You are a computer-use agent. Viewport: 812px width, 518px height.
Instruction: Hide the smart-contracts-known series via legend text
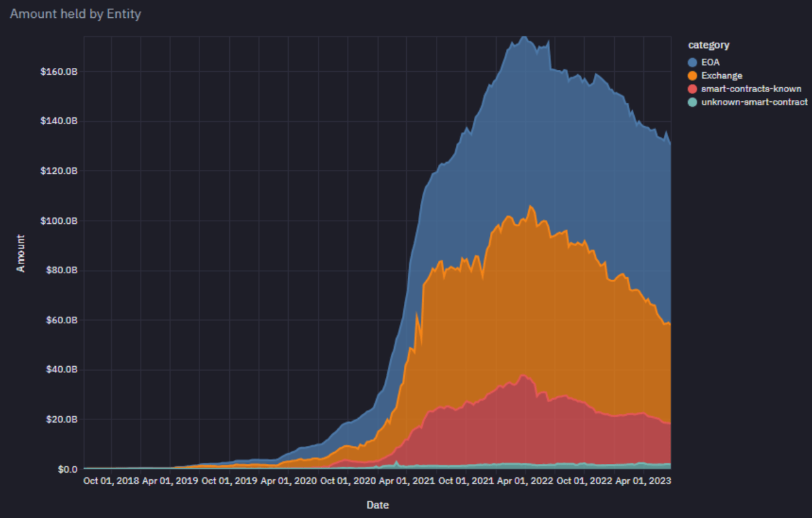[751, 89]
